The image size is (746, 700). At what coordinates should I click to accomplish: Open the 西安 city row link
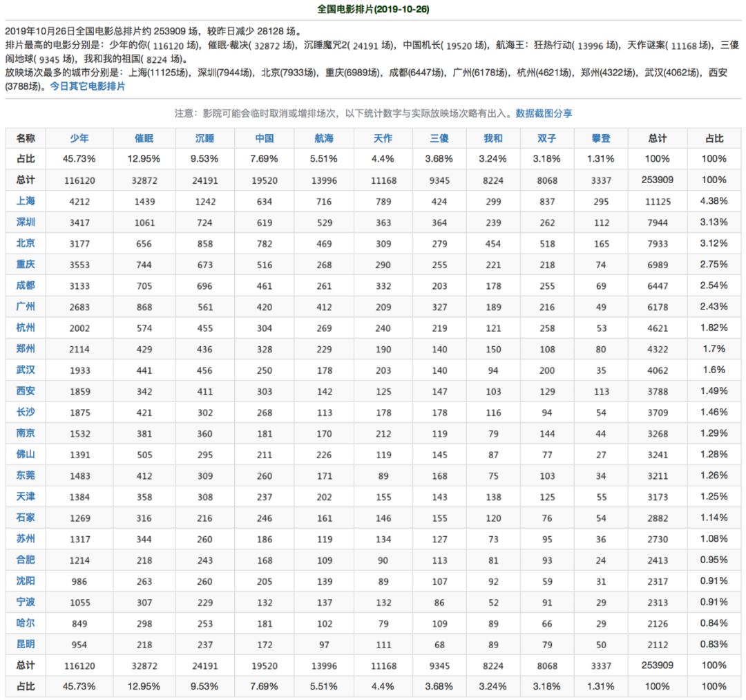(x=26, y=390)
